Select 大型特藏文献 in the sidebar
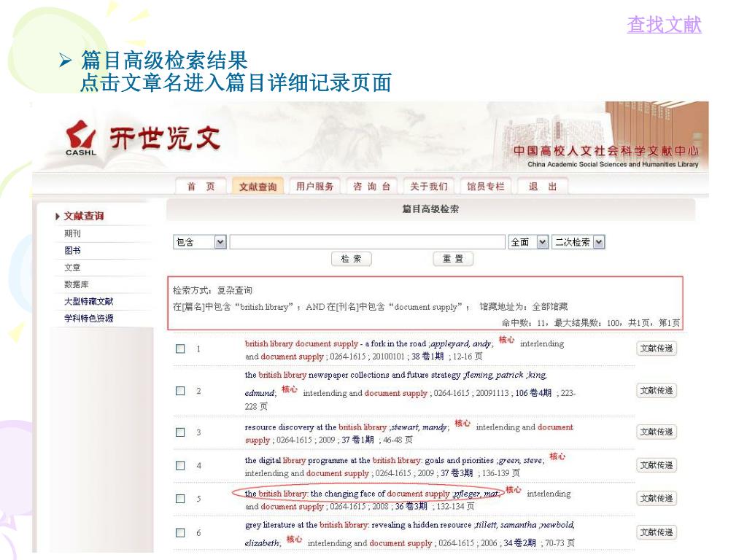Screen dimensions: 747x560 pyautogui.click(x=88, y=301)
